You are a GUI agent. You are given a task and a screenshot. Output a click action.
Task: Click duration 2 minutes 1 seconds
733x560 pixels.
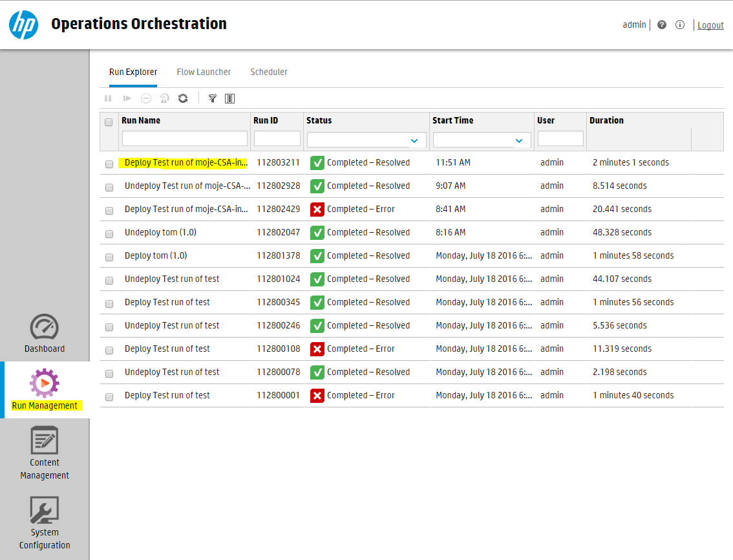point(631,163)
